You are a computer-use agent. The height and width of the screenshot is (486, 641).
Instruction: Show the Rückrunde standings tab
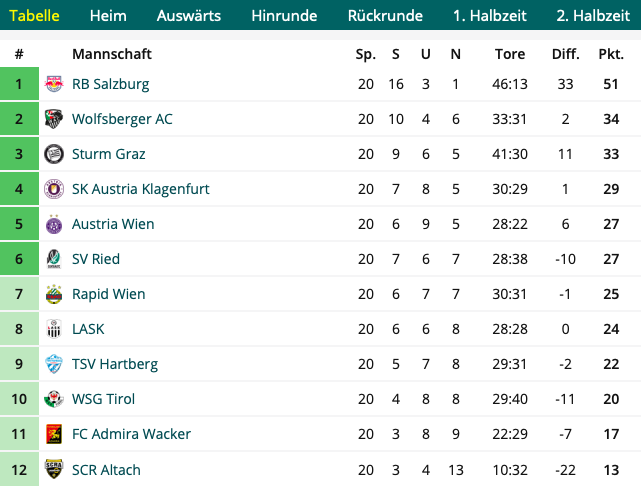click(385, 16)
